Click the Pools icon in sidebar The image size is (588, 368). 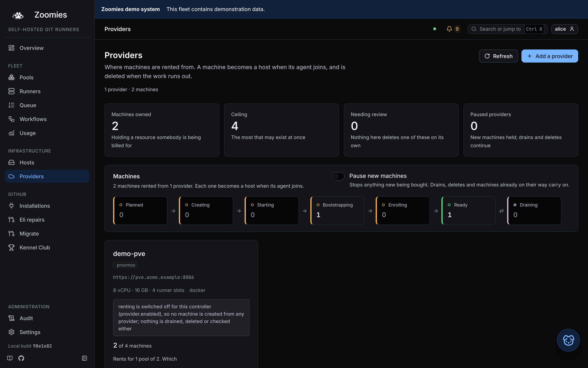tap(11, 77)
